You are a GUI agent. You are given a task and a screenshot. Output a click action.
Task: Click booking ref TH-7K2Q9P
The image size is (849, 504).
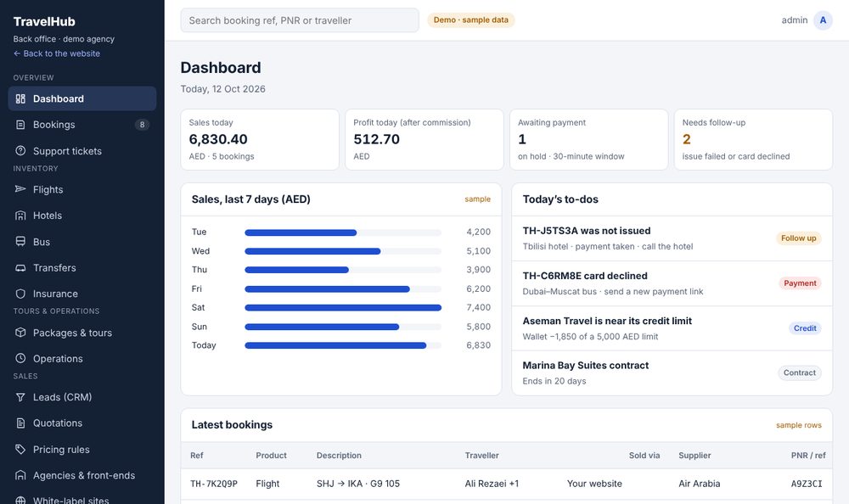pyautogui.click(x=214, y=484)
